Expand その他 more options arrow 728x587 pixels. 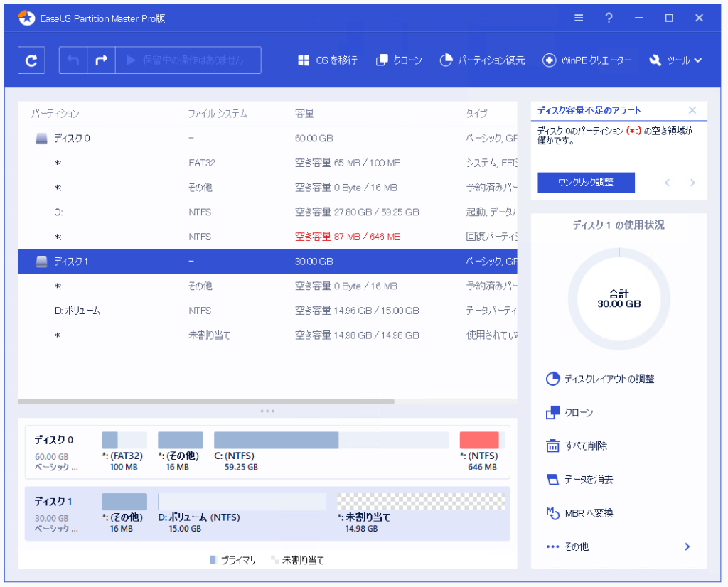point(687,546)
